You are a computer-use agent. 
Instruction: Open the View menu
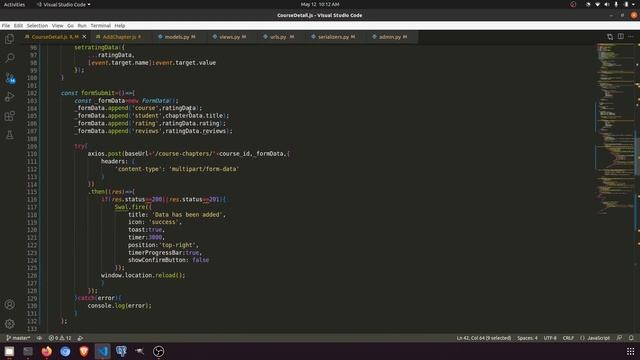tap(58, 25)
